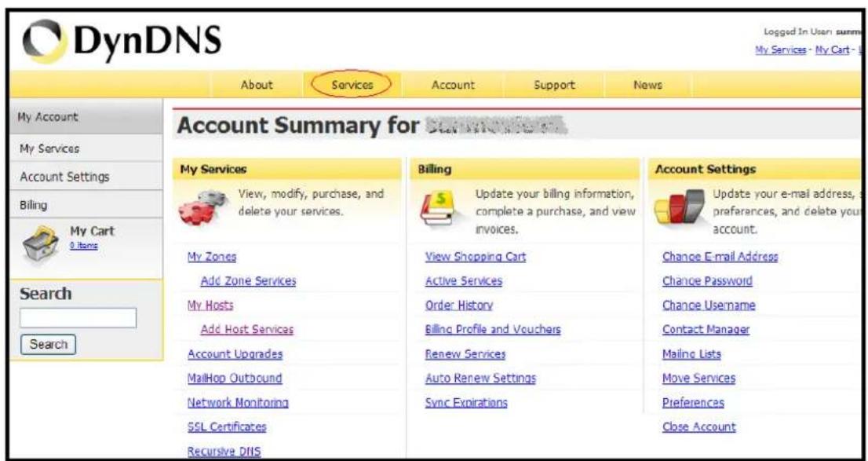Click the DynDNS logo
This screenshot has height=461, width=868.
click(x=122, y=42)
